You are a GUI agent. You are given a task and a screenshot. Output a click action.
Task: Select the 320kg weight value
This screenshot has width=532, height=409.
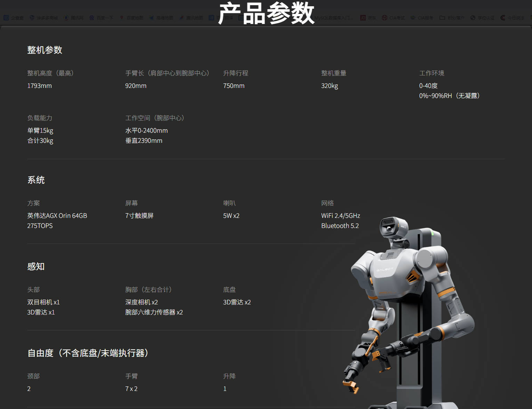[x=330, y=86]
